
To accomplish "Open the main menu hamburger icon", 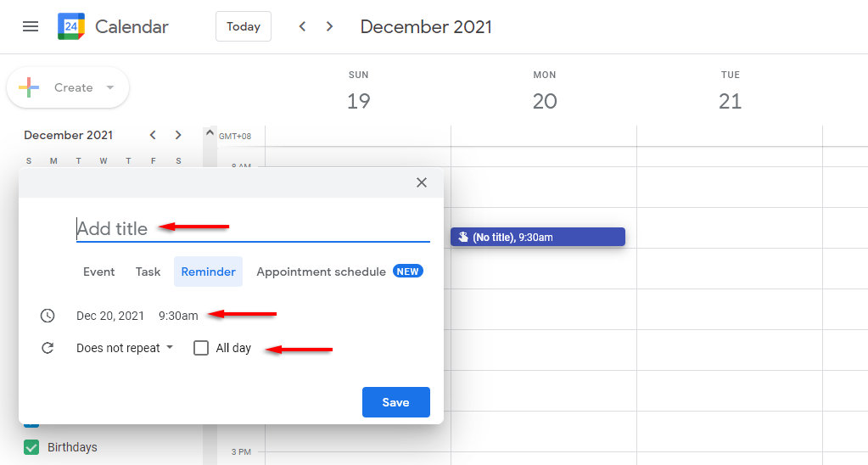I will pyautogui.click(x=31, y=26).
